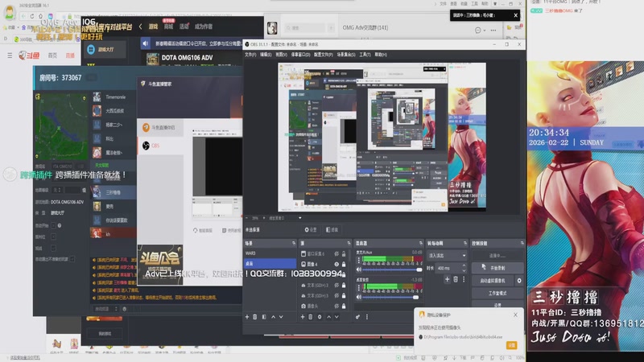Enable studio mode button
644x362 pixels.
coord(497,294)
